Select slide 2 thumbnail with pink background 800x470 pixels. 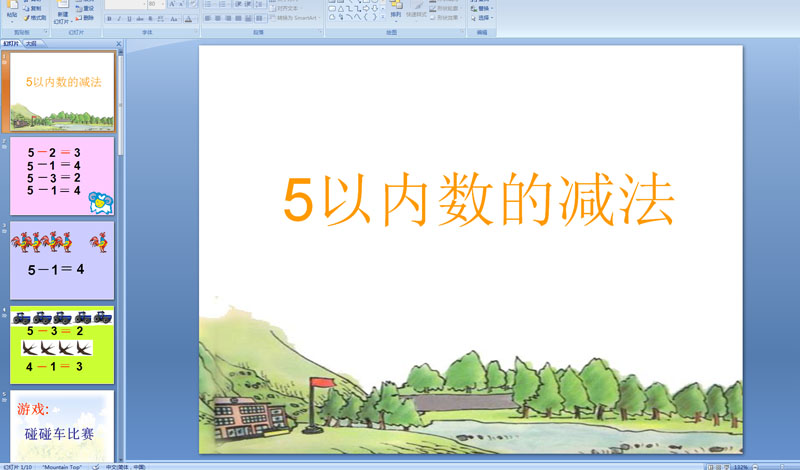[62, 176]
